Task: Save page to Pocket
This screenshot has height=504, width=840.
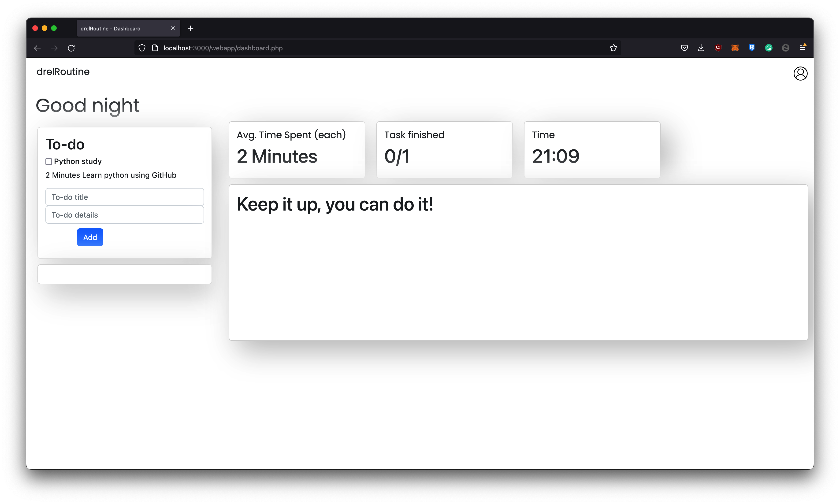Action: [684, 48]
